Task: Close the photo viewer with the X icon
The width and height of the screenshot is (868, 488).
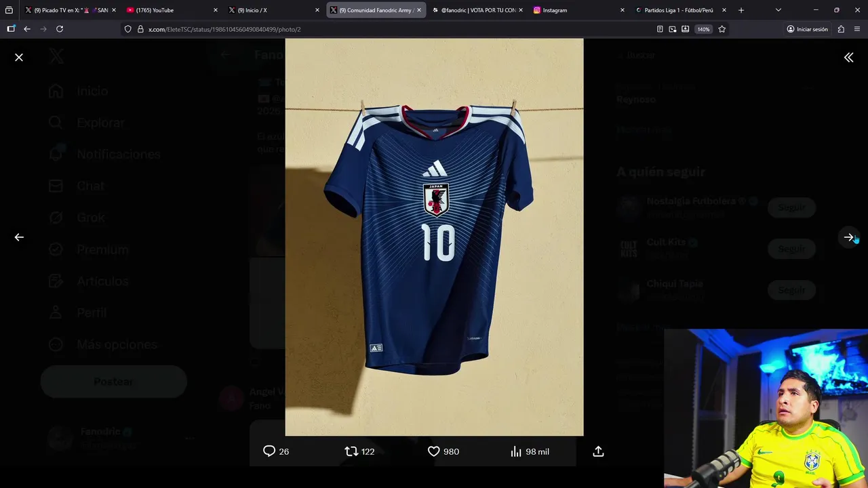Action: pos(19,58)
